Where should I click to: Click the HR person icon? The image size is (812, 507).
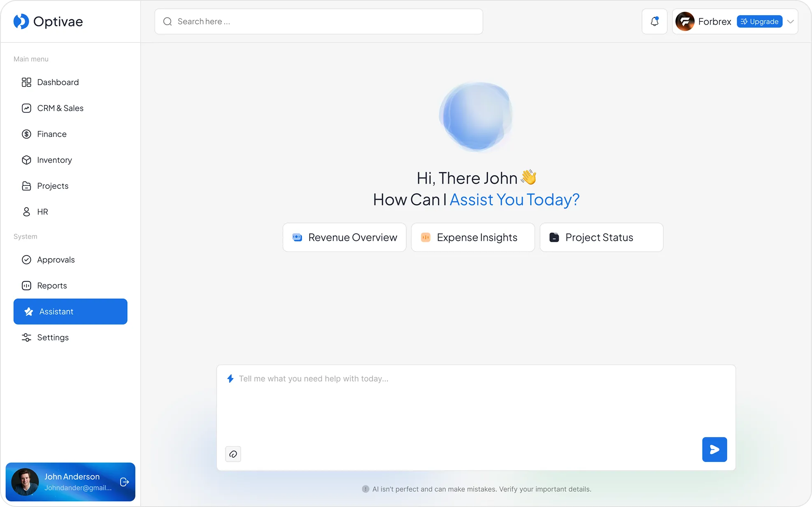point(26,212)
